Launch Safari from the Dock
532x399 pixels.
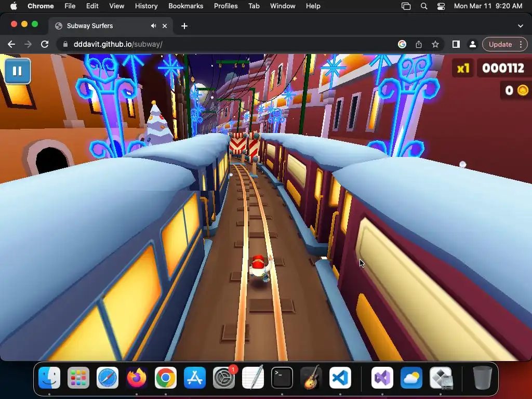(108, 378)
